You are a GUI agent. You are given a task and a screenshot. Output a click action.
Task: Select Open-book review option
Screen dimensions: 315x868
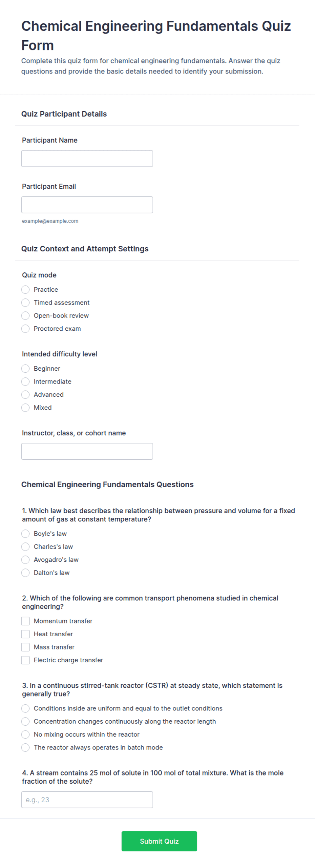pyautogui.click(x=25, y=315)
